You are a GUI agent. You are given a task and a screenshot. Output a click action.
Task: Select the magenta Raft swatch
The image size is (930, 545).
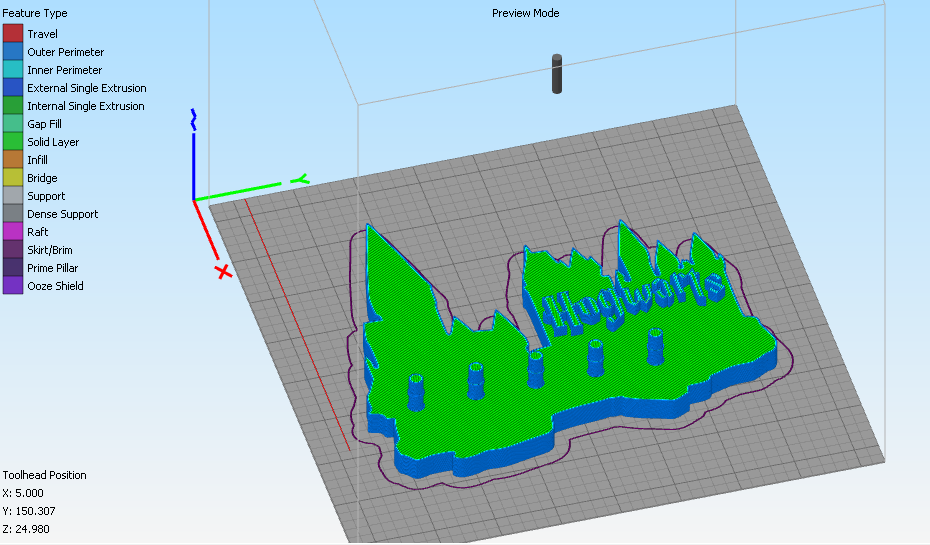(x=13, y=231)
